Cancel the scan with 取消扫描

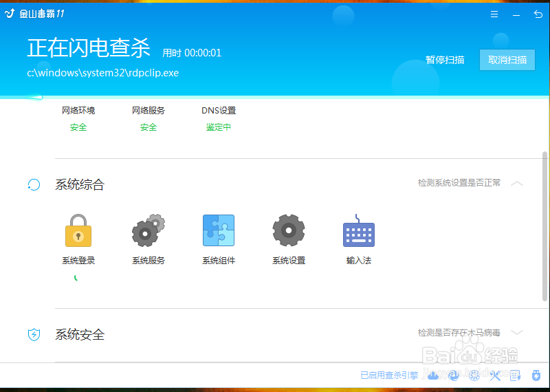(x=507, y=60)
